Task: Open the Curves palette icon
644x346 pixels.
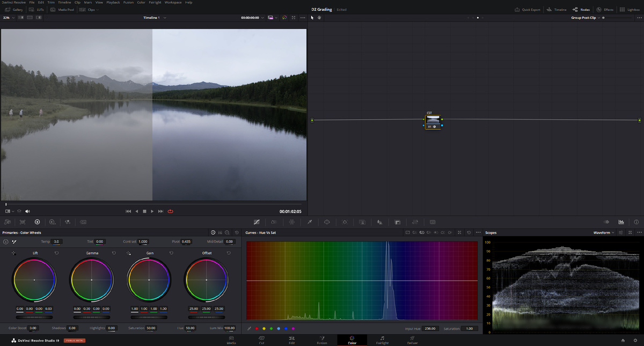Action: click(257, 222)
